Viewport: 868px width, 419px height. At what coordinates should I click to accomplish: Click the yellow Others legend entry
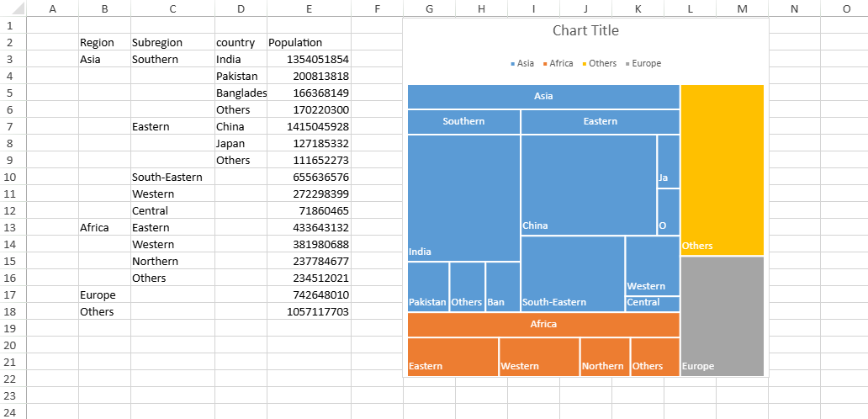(x=602, y=64)
